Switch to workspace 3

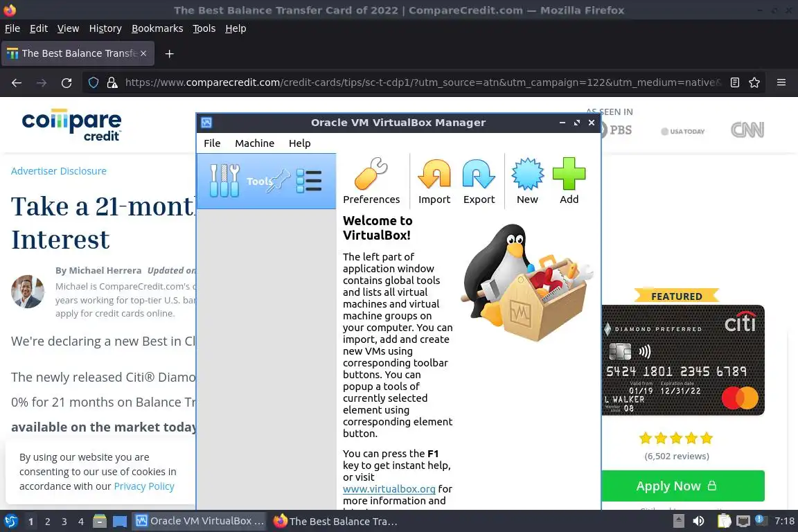tap(64, 522)
